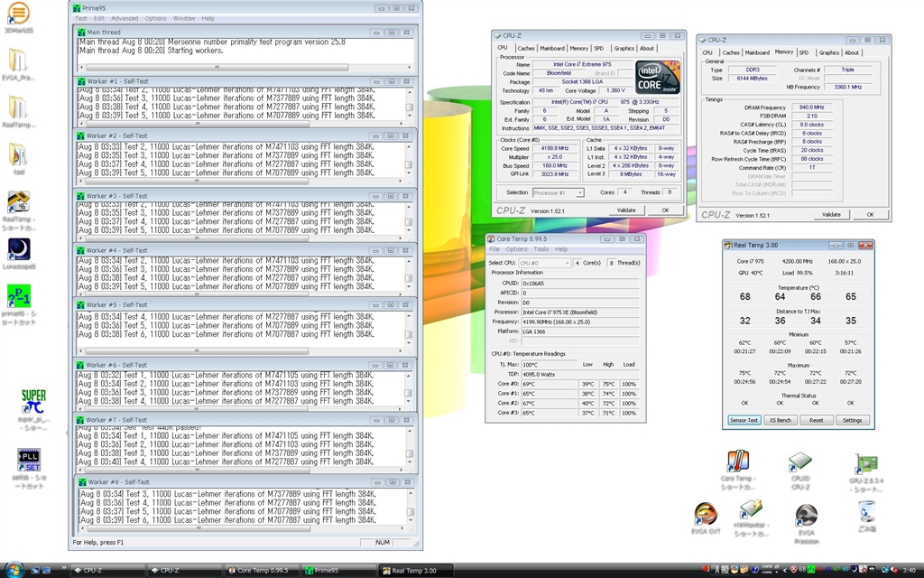Click the DRAM Frequency 840.0 MHz value

point(811,107)
